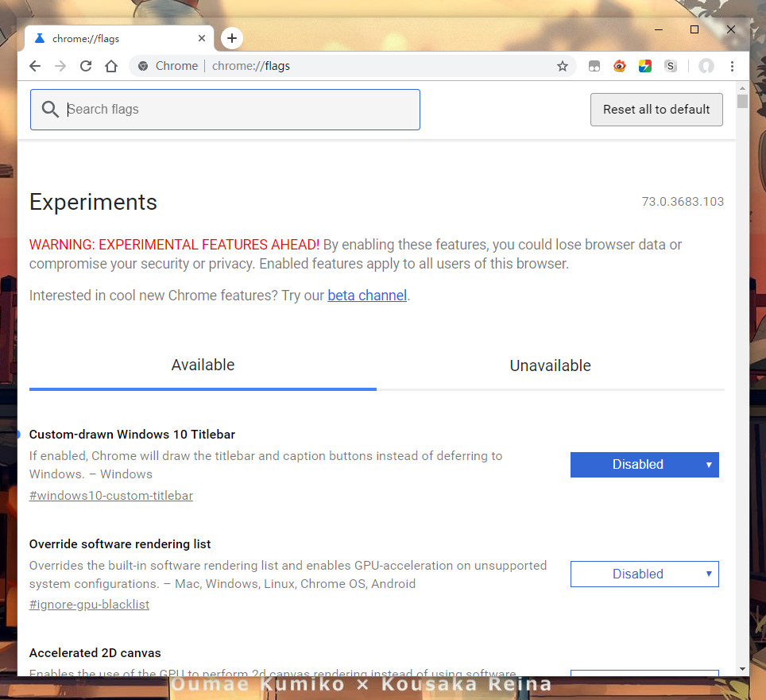Click the #windows10-custom-titlebar anchor link
766x700 pixels.
click(x=111, y=496)
